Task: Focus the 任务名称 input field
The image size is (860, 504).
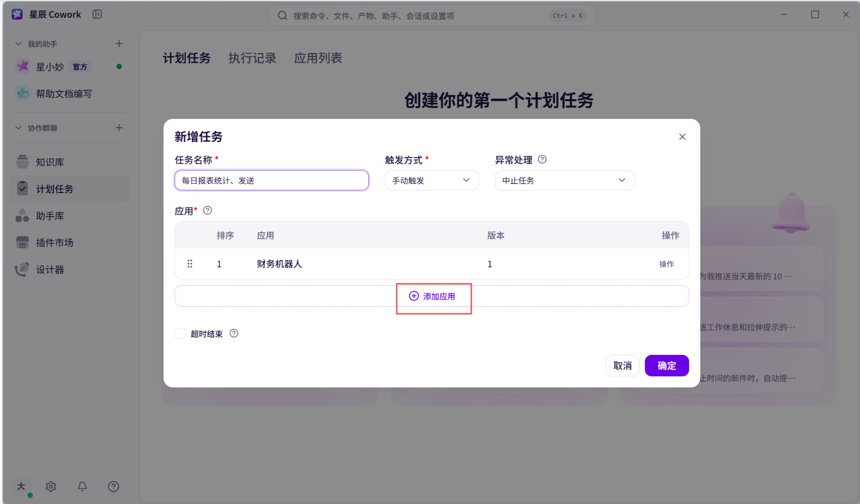Action: pos(272,180)
